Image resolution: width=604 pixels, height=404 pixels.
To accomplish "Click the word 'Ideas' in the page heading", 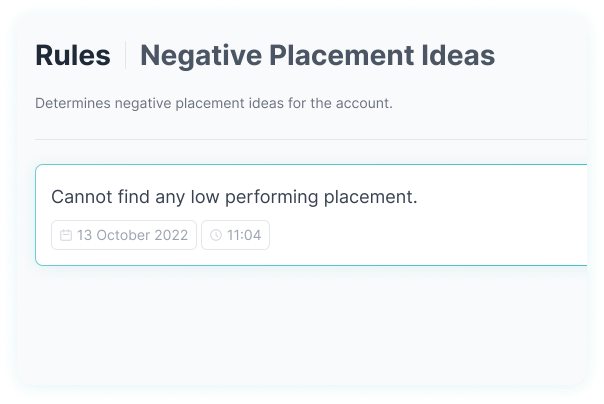I will point(458,55).
